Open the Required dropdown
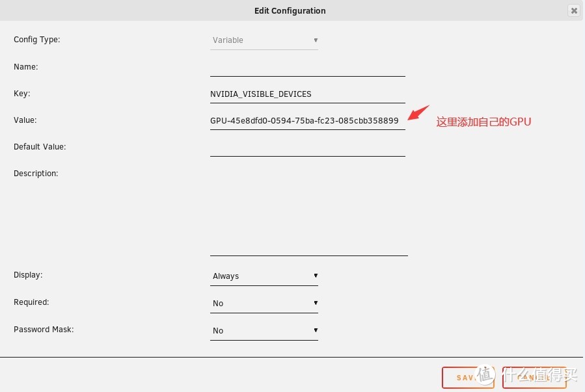This screenshot has height=392, width=585. point(264,304)
